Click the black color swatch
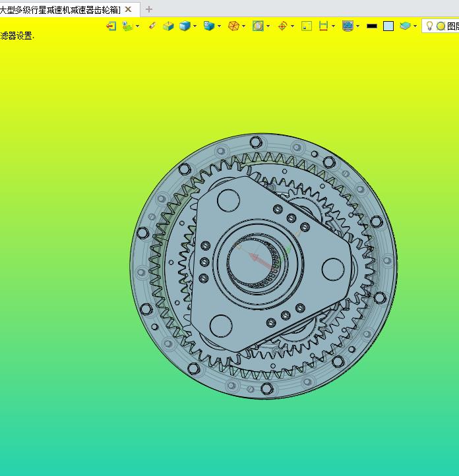The width and height of the screenshot is (459, 476). click(372, 26)
